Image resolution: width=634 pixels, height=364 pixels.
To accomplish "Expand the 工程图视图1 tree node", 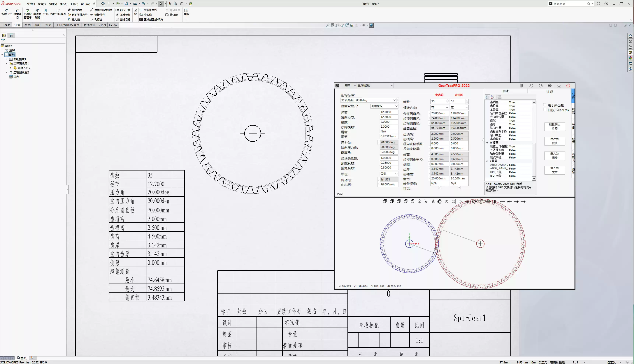I will tap(6, 64).
